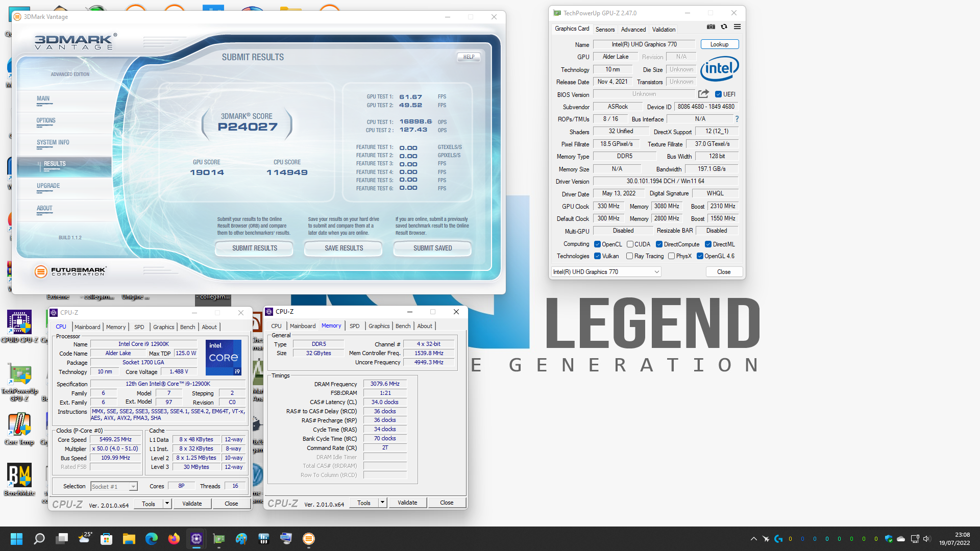Click the SAVE RESULTS button
Viewport: 980px width, 551px height.
pos(344,248)
